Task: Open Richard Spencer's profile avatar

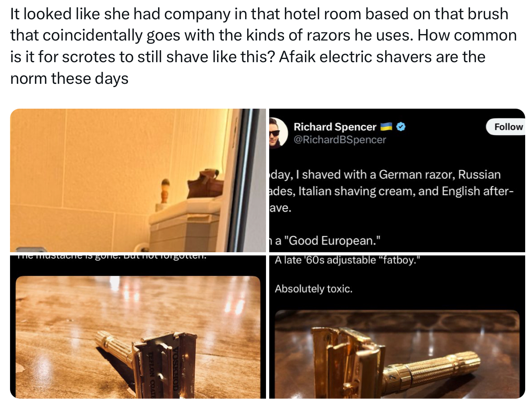Action: point(278,133)
